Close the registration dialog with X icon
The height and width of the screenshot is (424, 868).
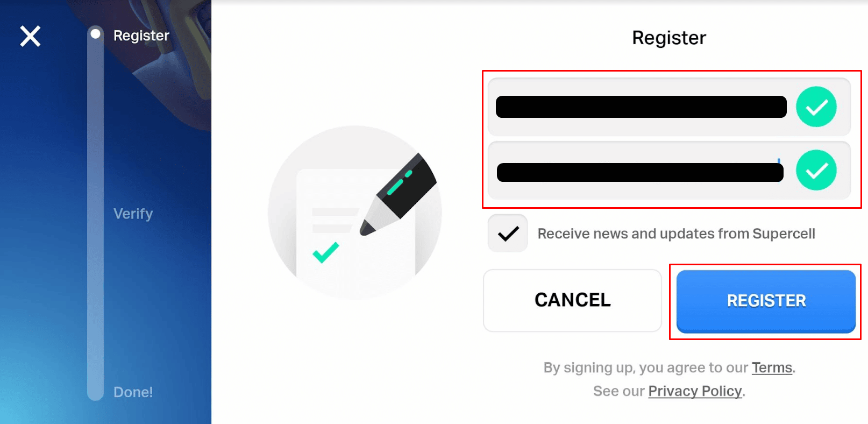[30, 36]
